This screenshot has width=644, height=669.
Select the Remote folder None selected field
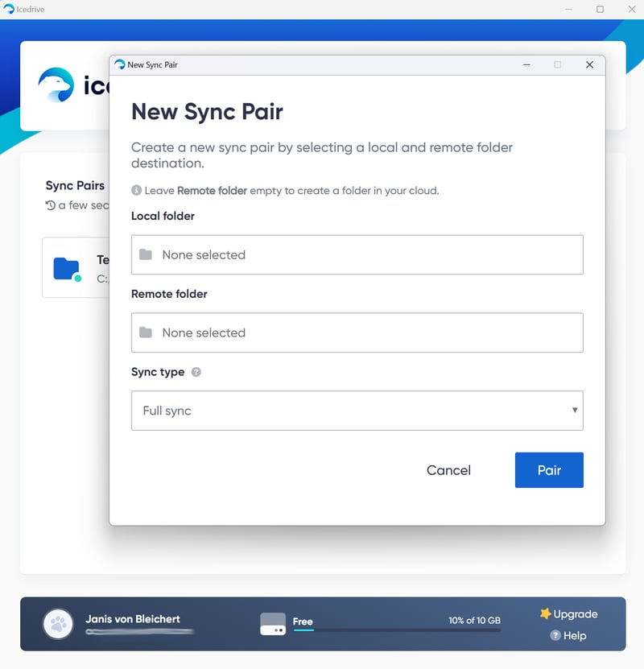[x=357, y=332]
